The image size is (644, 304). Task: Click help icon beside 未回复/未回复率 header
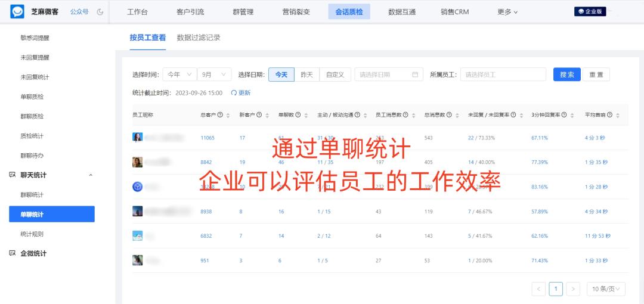tap(513, 115)
